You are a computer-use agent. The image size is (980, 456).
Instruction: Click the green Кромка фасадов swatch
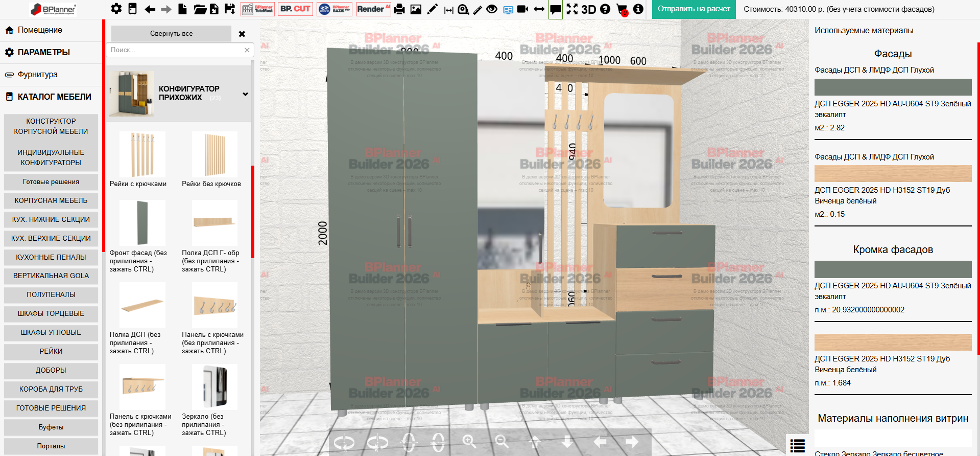[x=893, y=269]
